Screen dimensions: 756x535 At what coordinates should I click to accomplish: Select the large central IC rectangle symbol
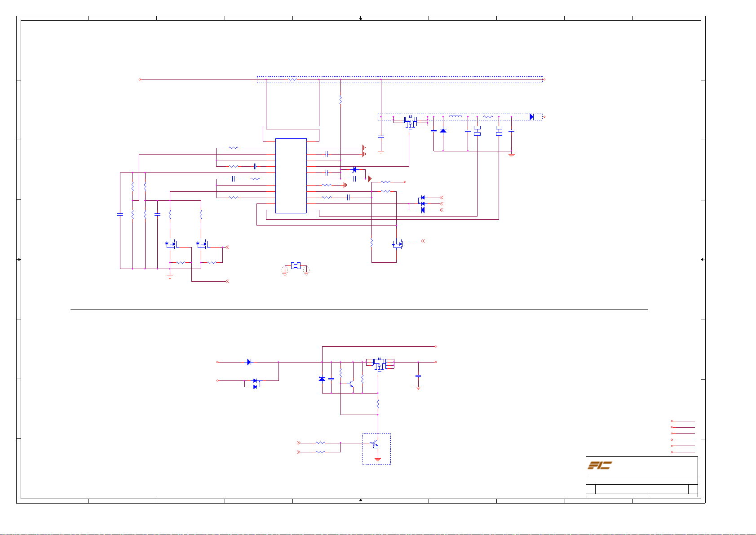[x=291, y=176]
